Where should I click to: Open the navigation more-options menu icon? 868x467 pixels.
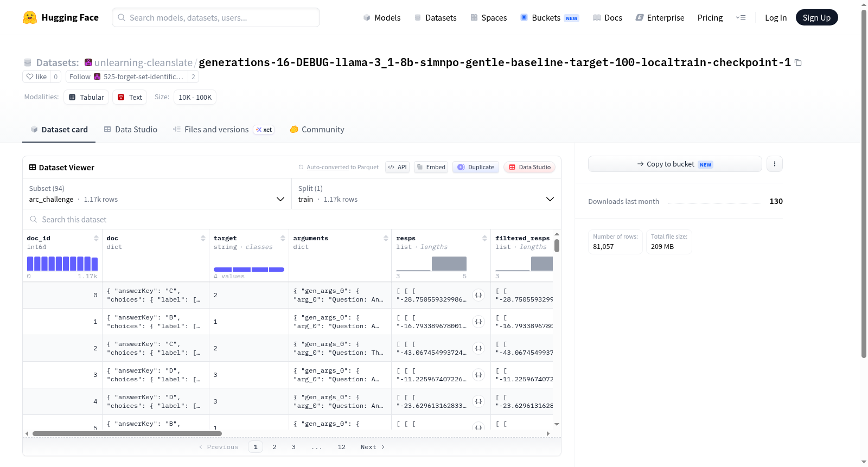pos(741,17)
